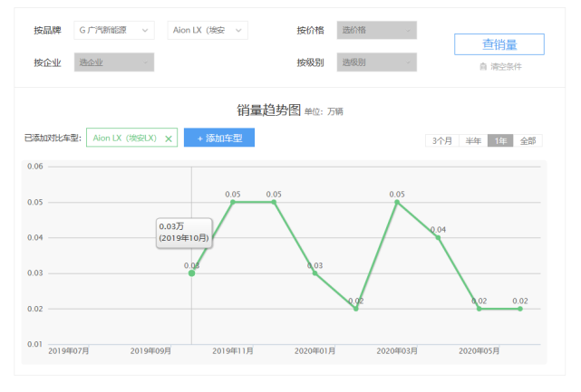Click the 2019年09月 axis label

[150, 351]
